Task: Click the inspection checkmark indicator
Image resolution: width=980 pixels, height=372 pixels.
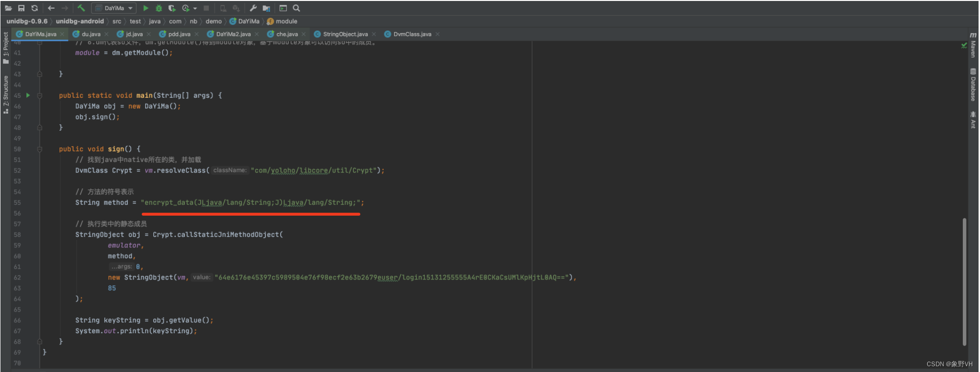Action: [964, 46]
